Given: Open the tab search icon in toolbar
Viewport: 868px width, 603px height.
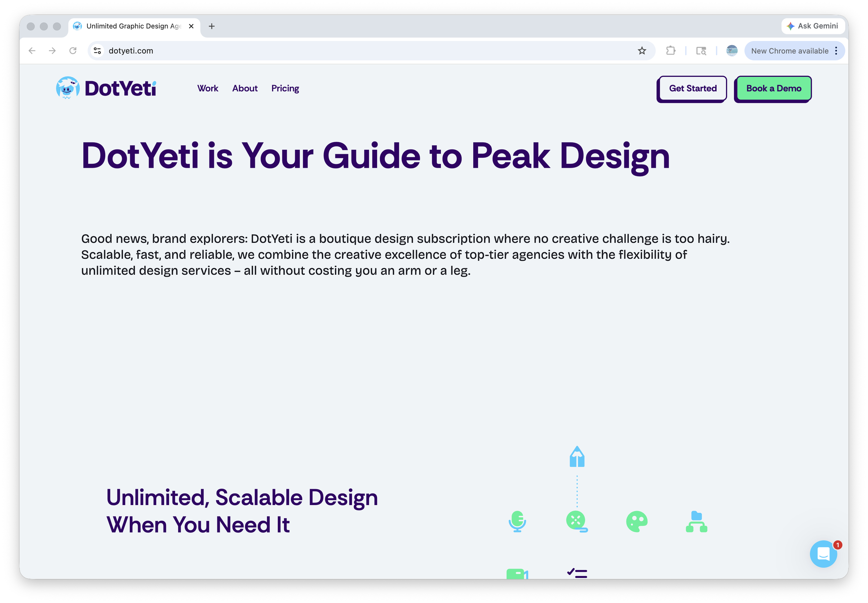Looking at the screenshot, I should tap(701, 51).
